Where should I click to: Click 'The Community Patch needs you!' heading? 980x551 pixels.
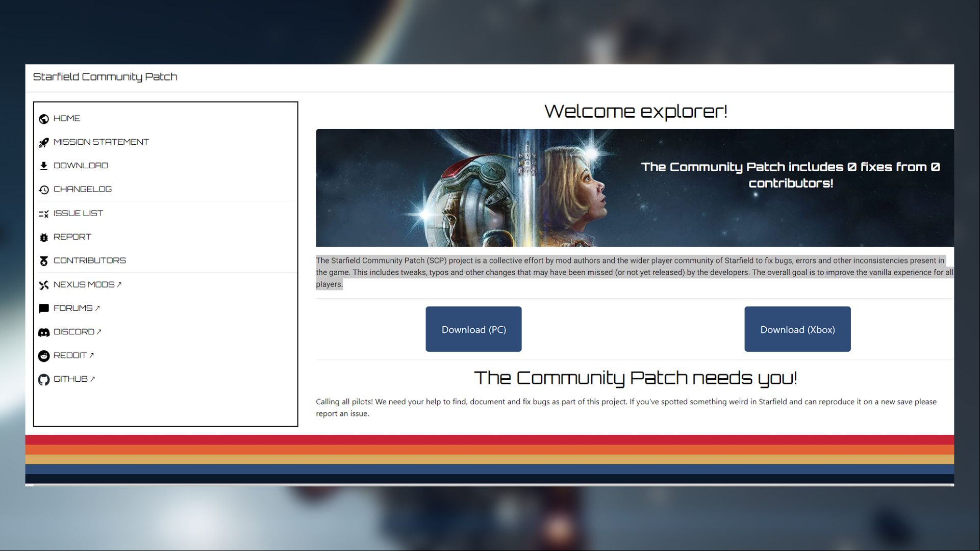[635, 378]
